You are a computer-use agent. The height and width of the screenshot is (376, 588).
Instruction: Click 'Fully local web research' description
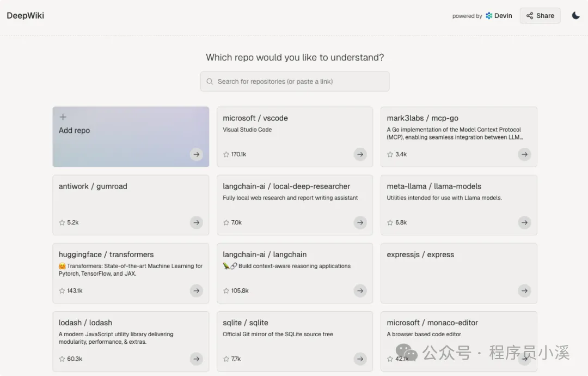coord(290,198)
